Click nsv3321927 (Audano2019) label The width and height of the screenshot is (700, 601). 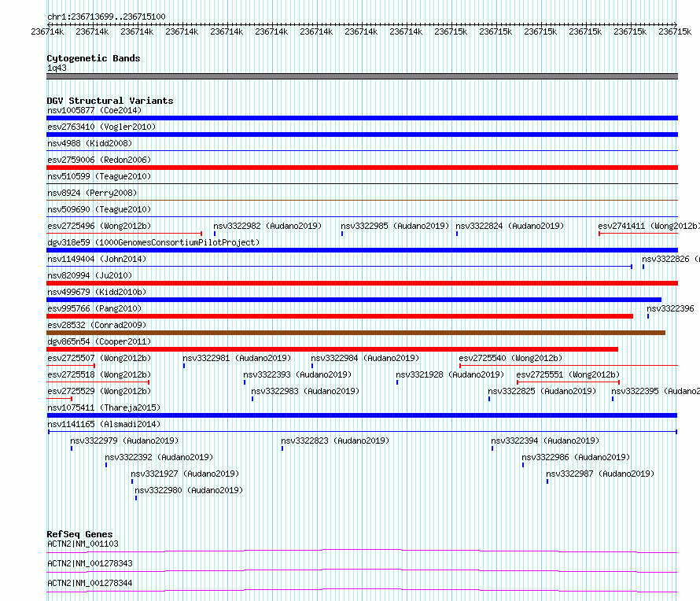(x=185, y=474)
